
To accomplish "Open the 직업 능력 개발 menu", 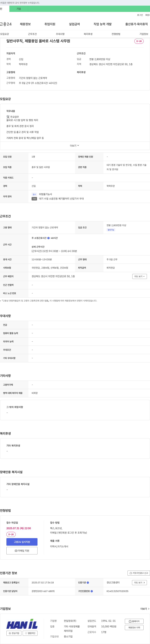I will pos(103,24).
